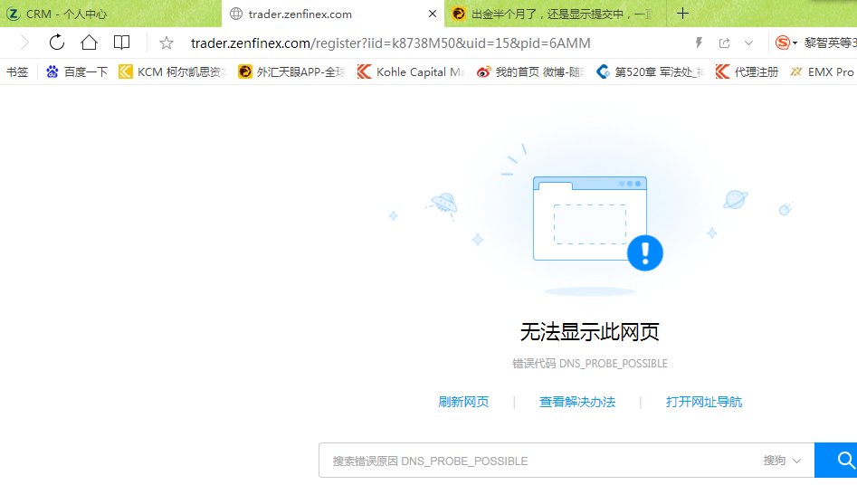The width and height of the screenshot is (857, 504).
Task: Open the Sogou search engine icon dropdown
Action: pos(786,43)
